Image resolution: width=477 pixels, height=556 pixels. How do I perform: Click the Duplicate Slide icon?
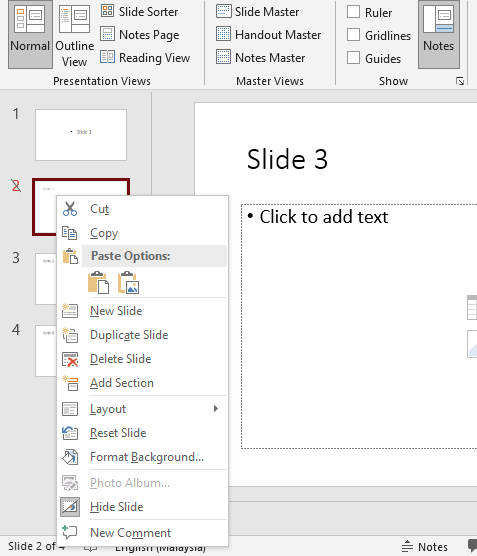[70, 335]
